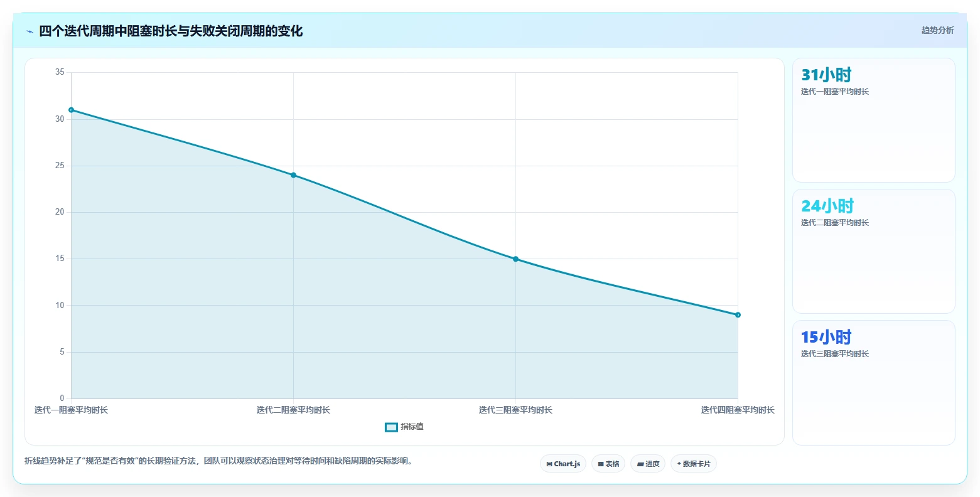Select the Chart.js tag chip
Screen dimensions: 980x497
point(563,464)
